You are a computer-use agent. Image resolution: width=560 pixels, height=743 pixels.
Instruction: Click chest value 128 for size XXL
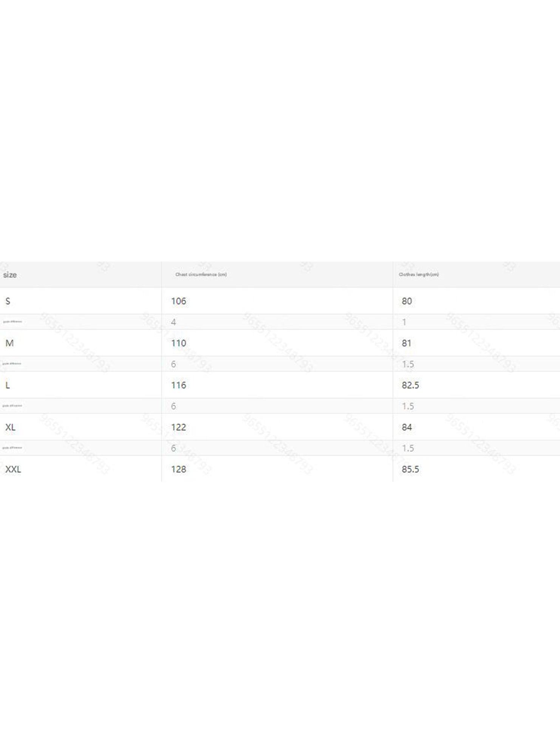click(178, 469)
